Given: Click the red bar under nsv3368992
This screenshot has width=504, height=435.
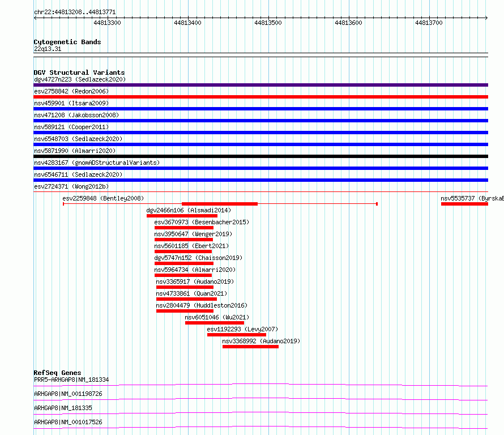Looking at the screenshot, I should (250, 347).
